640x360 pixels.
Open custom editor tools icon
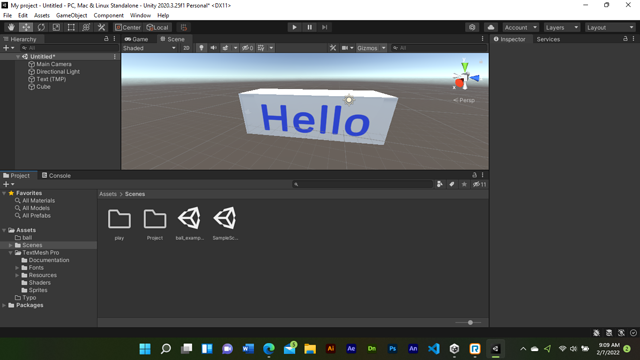click(x=101, y=27)
